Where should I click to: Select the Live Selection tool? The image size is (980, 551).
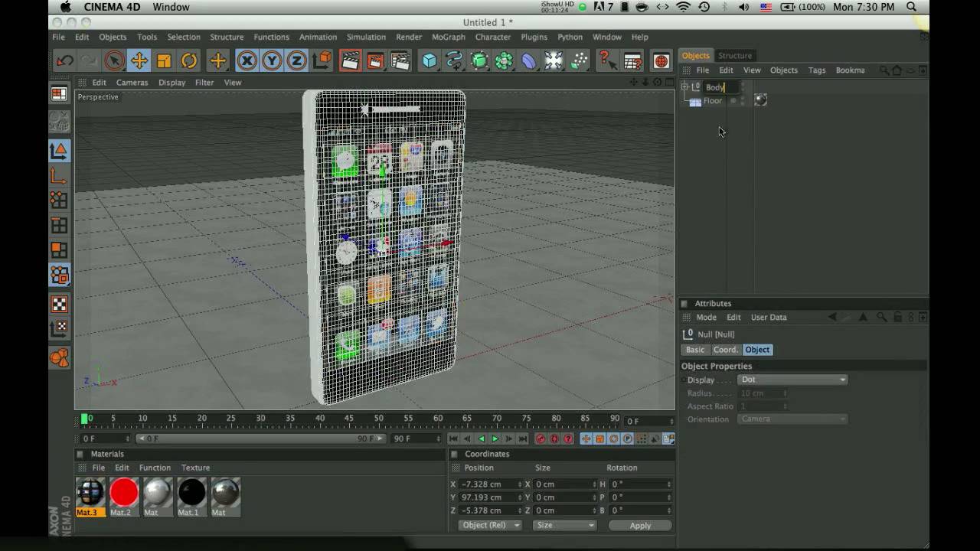pyautogui.click(x=114, y=60)
